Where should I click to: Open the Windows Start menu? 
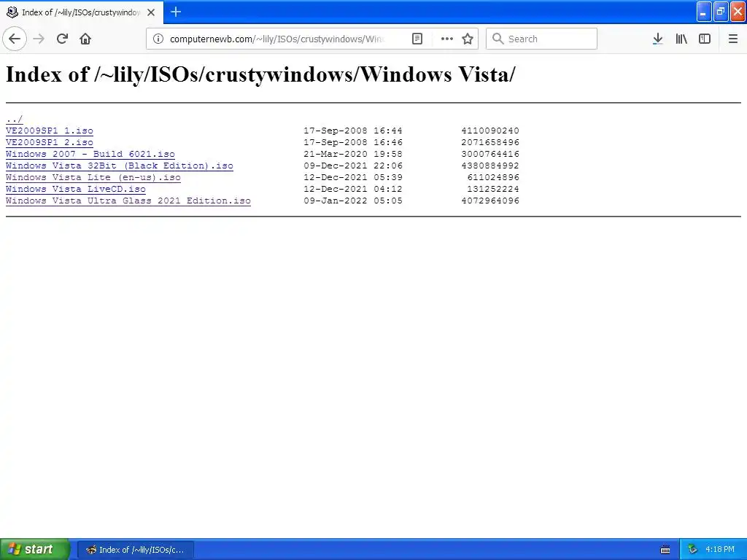tap(35, 549)
